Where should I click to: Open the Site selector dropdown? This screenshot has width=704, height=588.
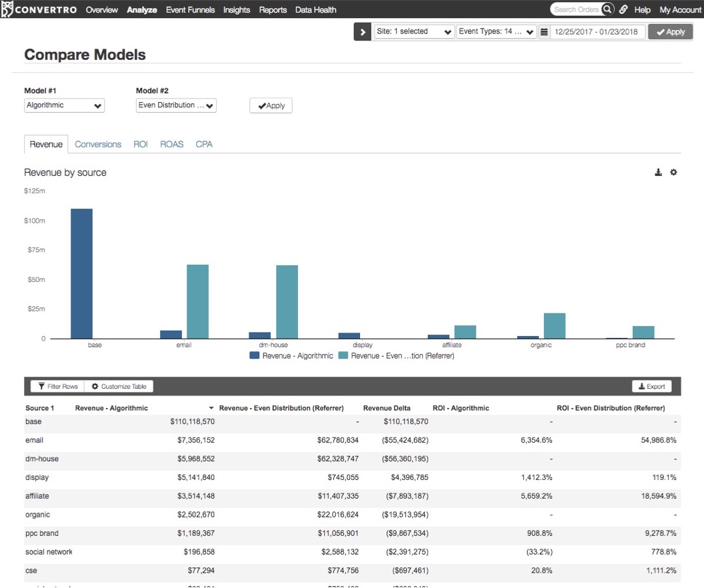point(413,31)
